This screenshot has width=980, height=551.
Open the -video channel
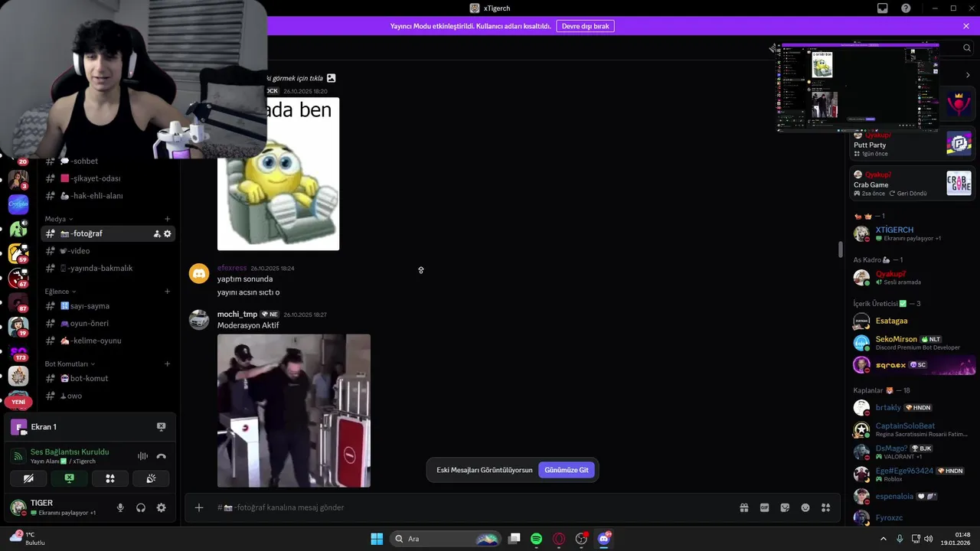coord(108,251)
